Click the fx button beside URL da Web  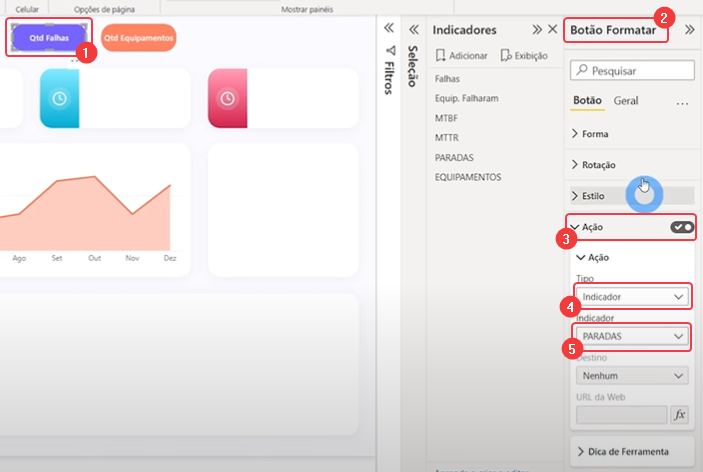point(679,414)
